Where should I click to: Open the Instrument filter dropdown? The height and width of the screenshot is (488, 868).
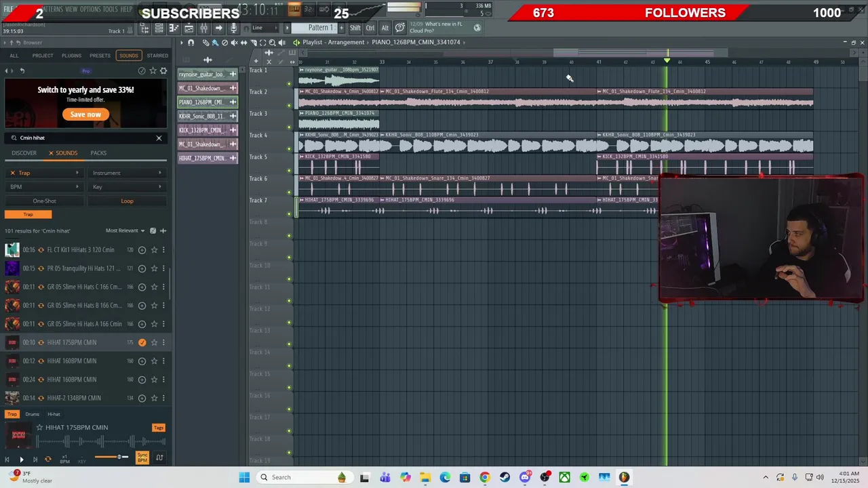(127, 173)
